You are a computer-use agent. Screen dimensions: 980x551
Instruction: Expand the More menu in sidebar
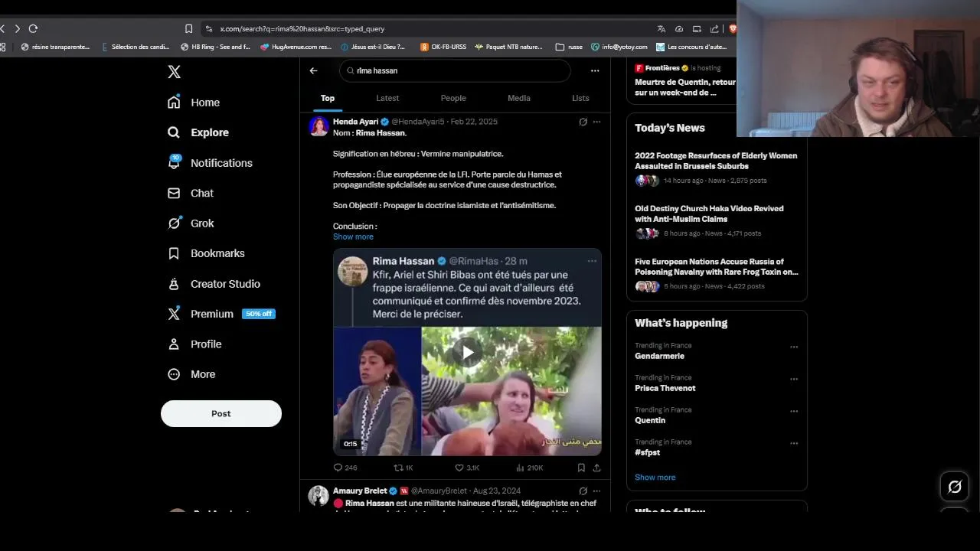coord(191,374)
